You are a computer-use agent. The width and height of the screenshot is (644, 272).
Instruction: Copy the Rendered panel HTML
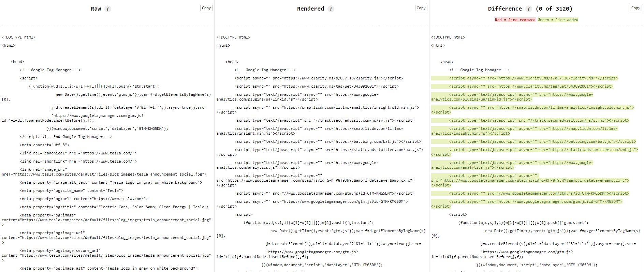click(x=421, y=8)
